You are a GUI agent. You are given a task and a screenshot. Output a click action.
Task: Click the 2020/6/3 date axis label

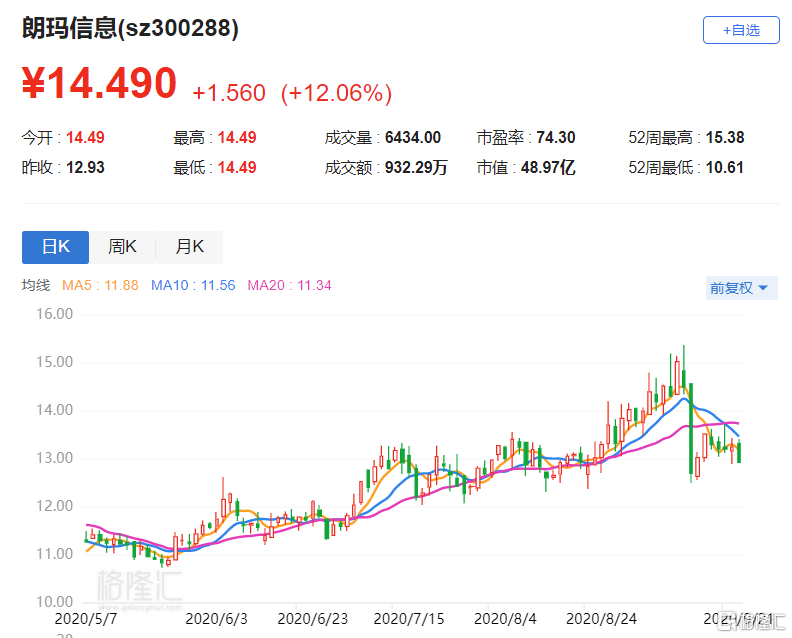(216, 619)
